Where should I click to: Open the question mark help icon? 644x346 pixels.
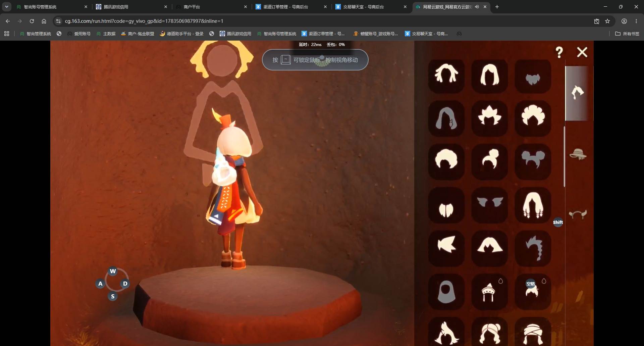tap(559, 52)
